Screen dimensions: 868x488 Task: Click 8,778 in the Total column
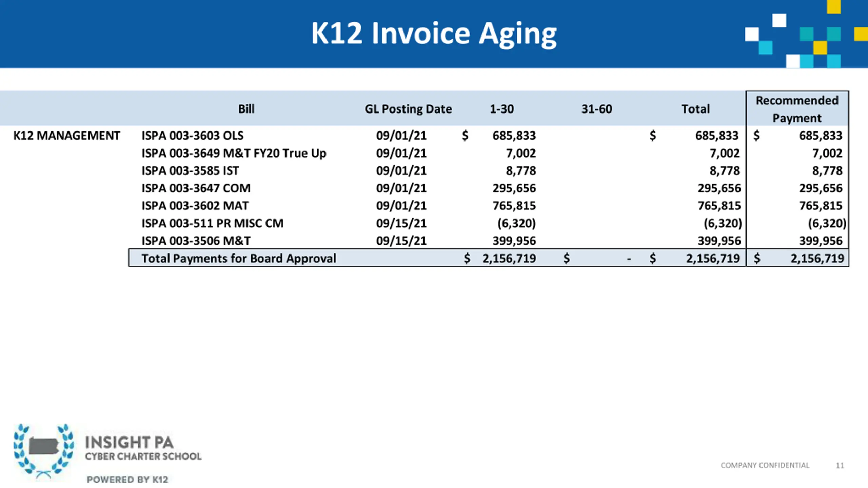[x=725, y=170]
